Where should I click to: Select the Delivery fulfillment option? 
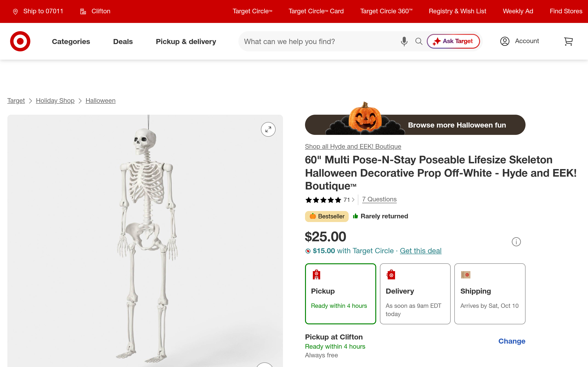click(x=415, y=294)
